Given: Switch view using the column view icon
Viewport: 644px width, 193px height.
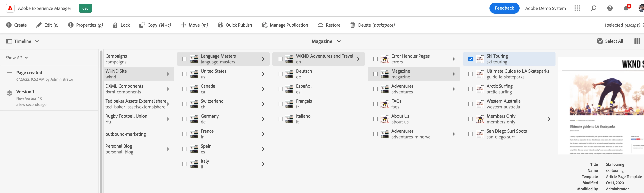Looking at the screenshot, I should pos(637,41).
